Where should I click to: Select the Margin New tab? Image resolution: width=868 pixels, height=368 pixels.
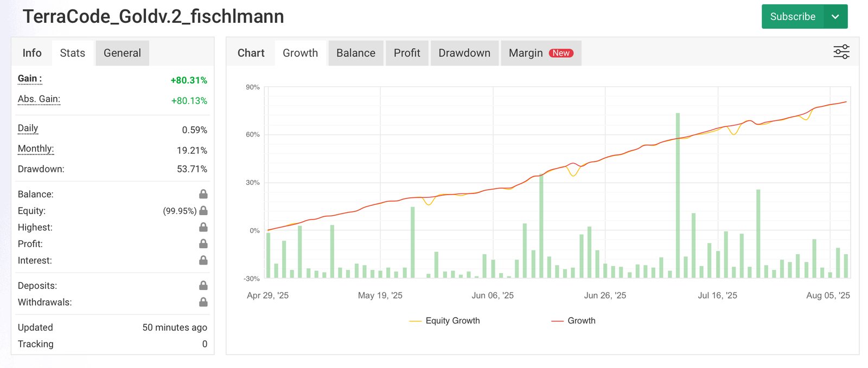pos(540,53)
